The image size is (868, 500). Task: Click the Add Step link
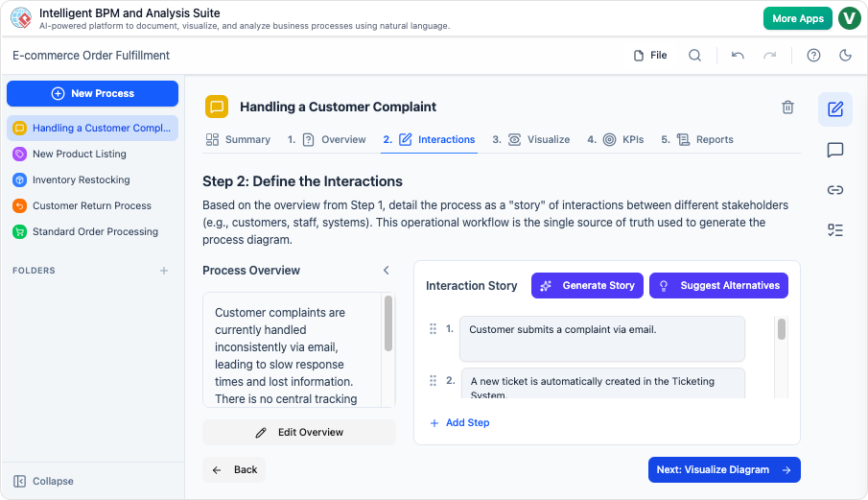pyautogui.click(x=460, y=422)
